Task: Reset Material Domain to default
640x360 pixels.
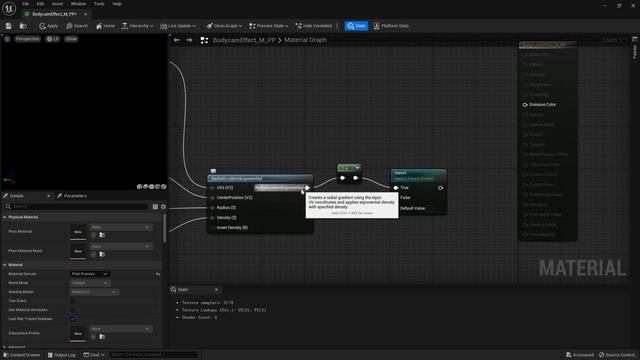Action: [158, 274]
